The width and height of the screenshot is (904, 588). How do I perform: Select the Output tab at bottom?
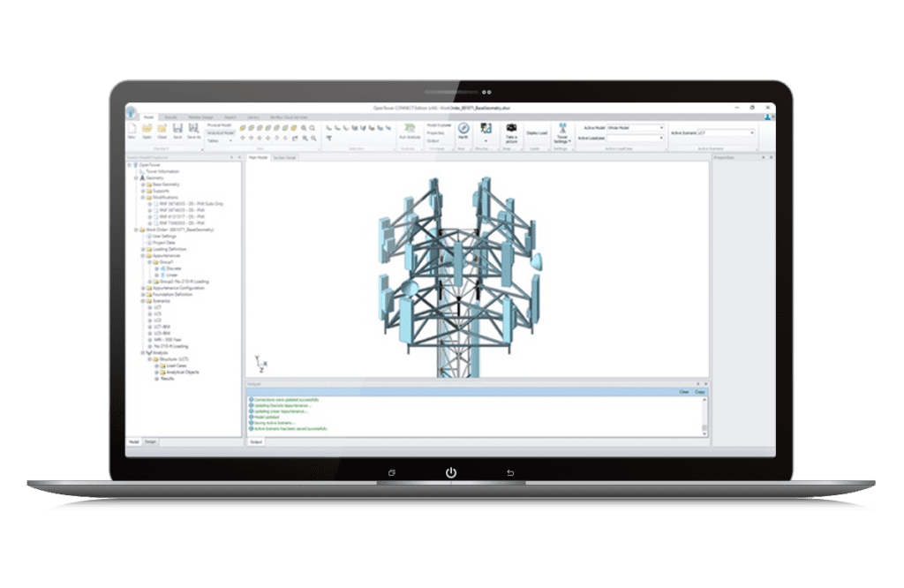click(x=256, y=442)
